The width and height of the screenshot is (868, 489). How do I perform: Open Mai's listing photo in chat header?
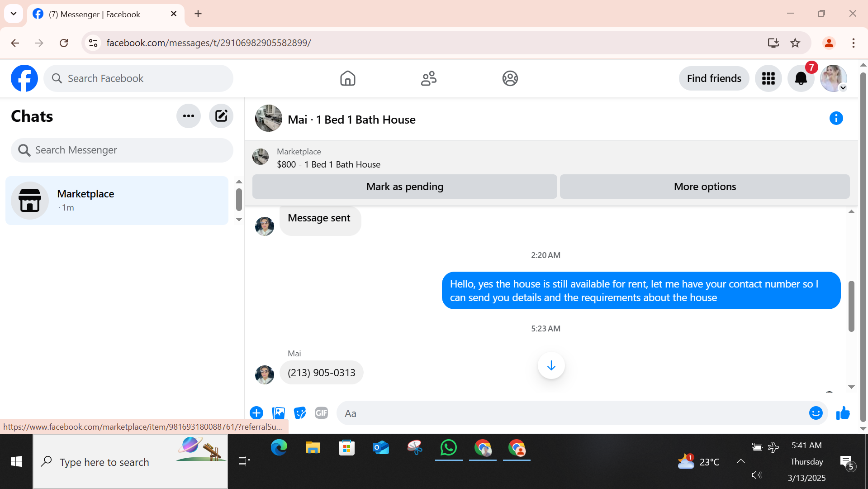pos(268,118)
